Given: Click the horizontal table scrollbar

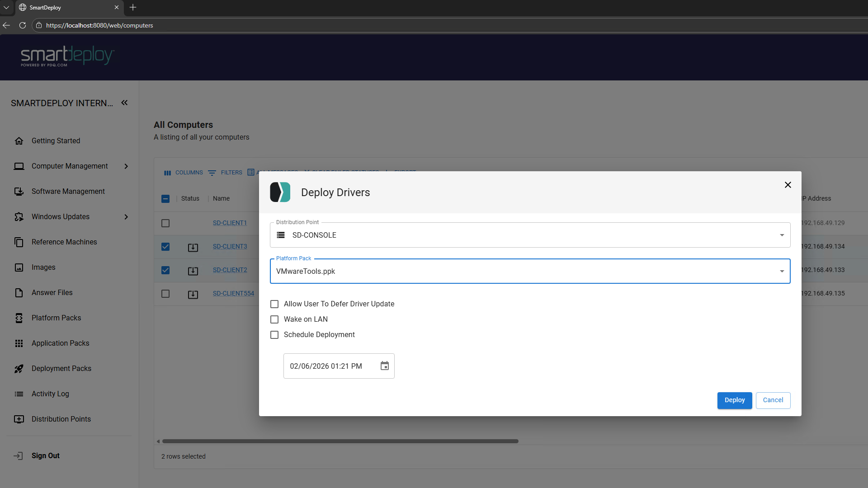Looking at the screenshot, I should 340,441.
